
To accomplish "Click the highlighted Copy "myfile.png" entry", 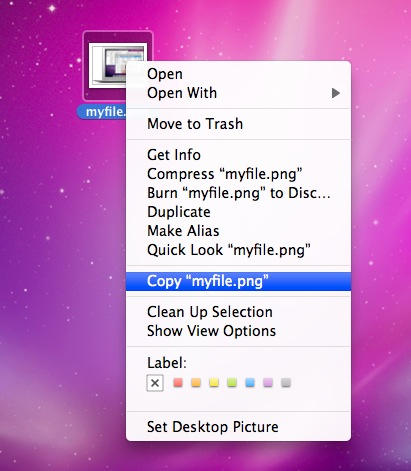I will 238,281.
